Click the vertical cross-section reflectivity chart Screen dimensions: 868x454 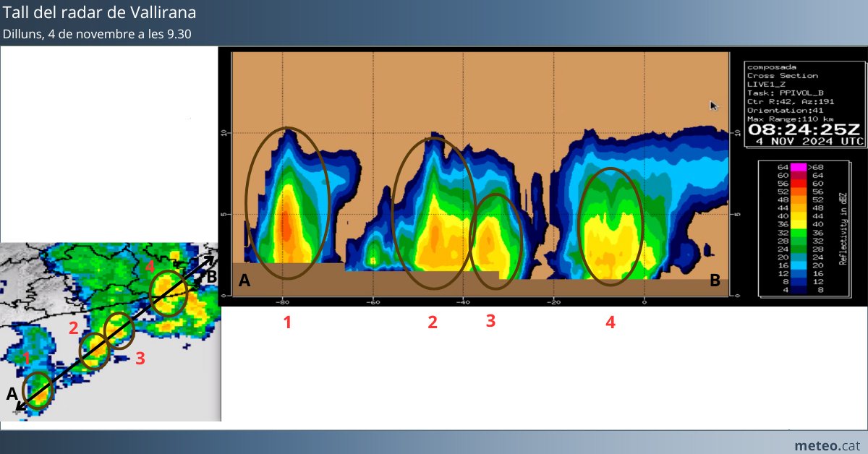click(x=480, y=176)
